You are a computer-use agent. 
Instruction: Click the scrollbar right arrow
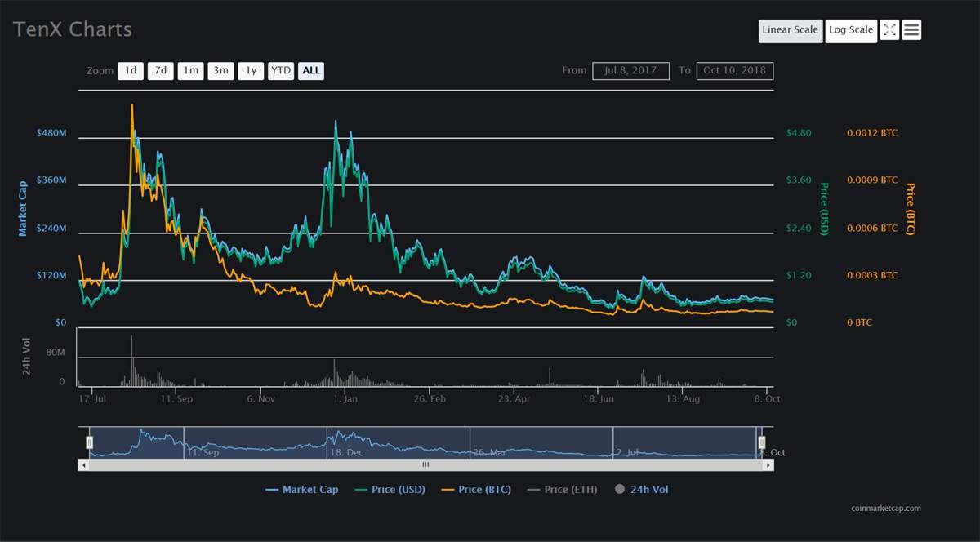768,464
